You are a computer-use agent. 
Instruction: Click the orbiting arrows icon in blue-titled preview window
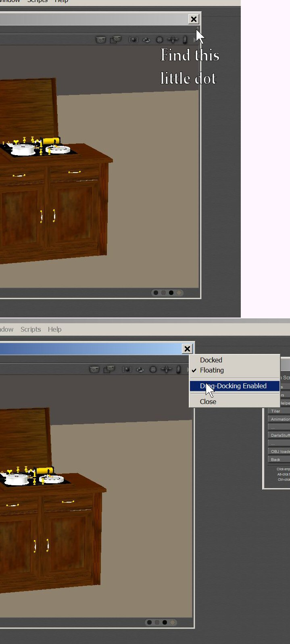click(x=140, y=369)
